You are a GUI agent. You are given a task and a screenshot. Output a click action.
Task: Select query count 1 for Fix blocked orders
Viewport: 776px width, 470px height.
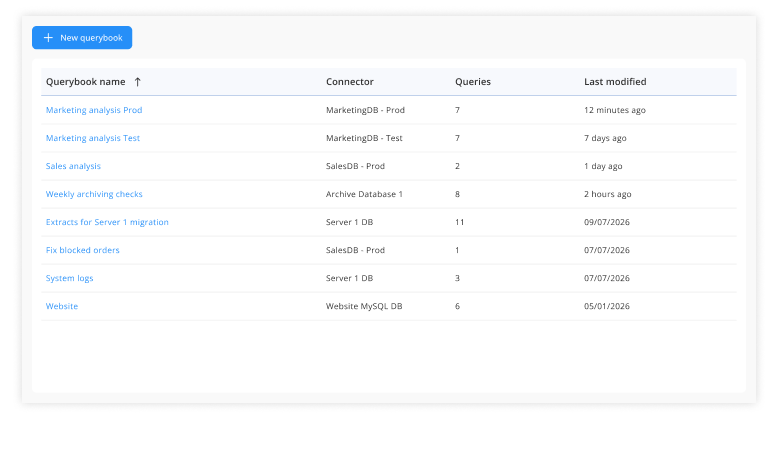tap(457, 250)
